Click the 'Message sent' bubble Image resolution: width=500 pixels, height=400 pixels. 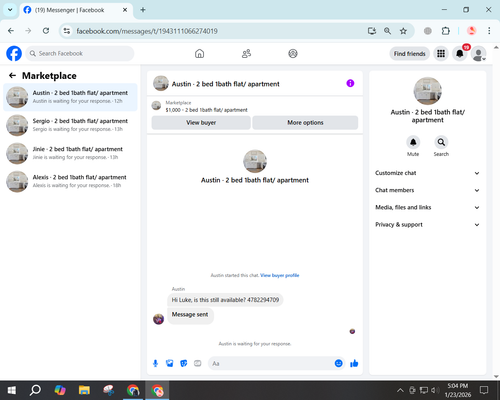[190, 315]
